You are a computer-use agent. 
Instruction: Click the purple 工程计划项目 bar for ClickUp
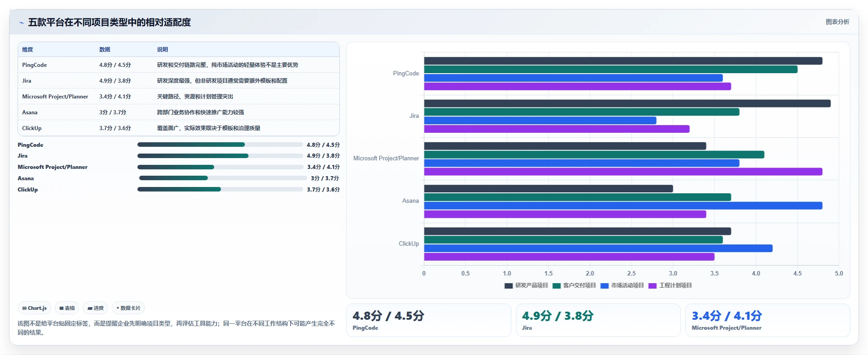coord(569,257)
